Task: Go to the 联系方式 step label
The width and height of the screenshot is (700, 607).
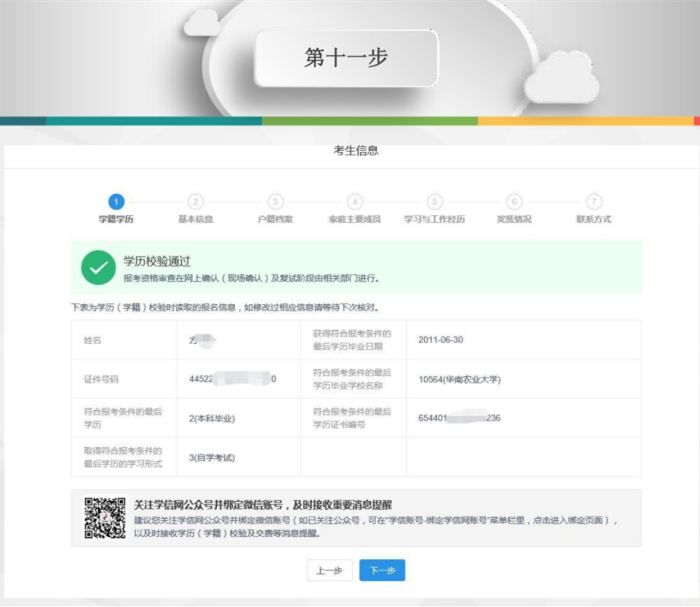Action: tap(594, 219)
